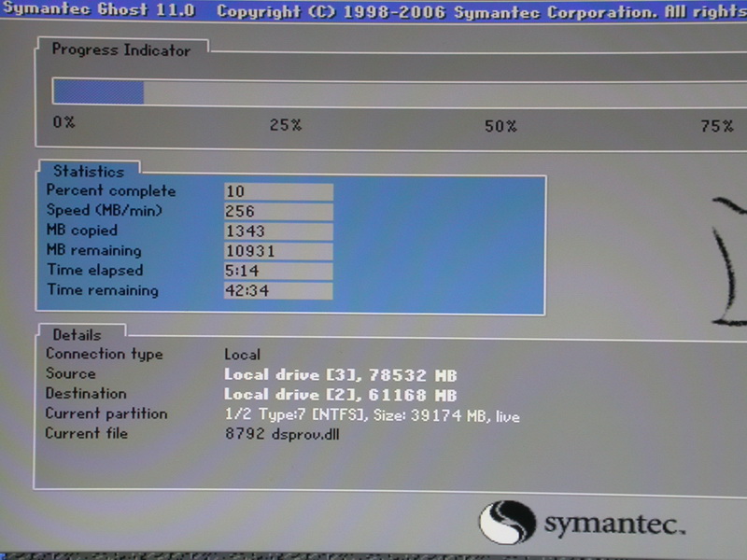Click the MB remaining label
The image size is (747, 560).
94,250
